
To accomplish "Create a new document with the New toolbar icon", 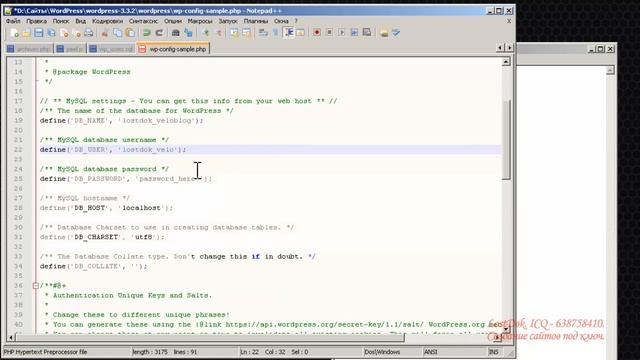I will pyautogui.click(x=14, y=33).
